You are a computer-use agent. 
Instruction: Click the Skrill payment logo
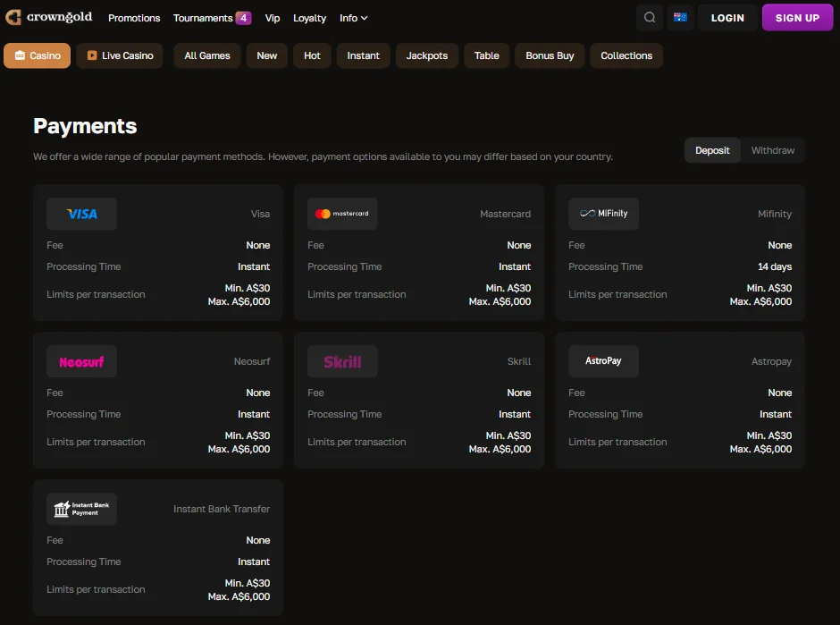(x=342, y=360)
